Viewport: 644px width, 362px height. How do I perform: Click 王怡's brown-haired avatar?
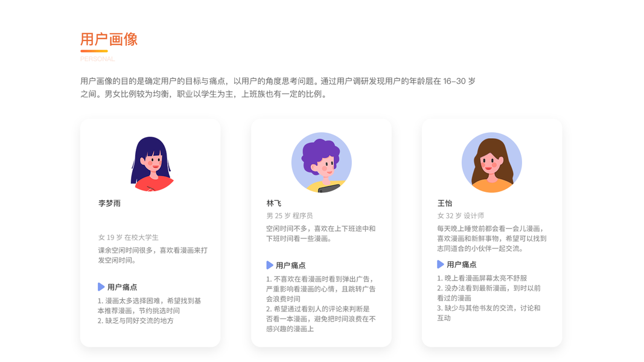point(492,162)
